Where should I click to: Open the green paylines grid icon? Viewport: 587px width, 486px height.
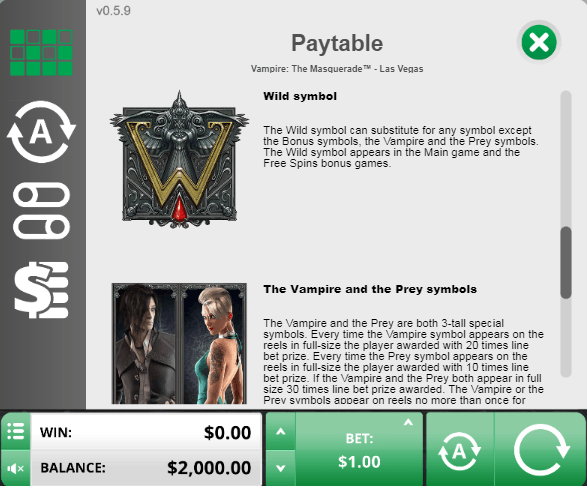point(41,52)
